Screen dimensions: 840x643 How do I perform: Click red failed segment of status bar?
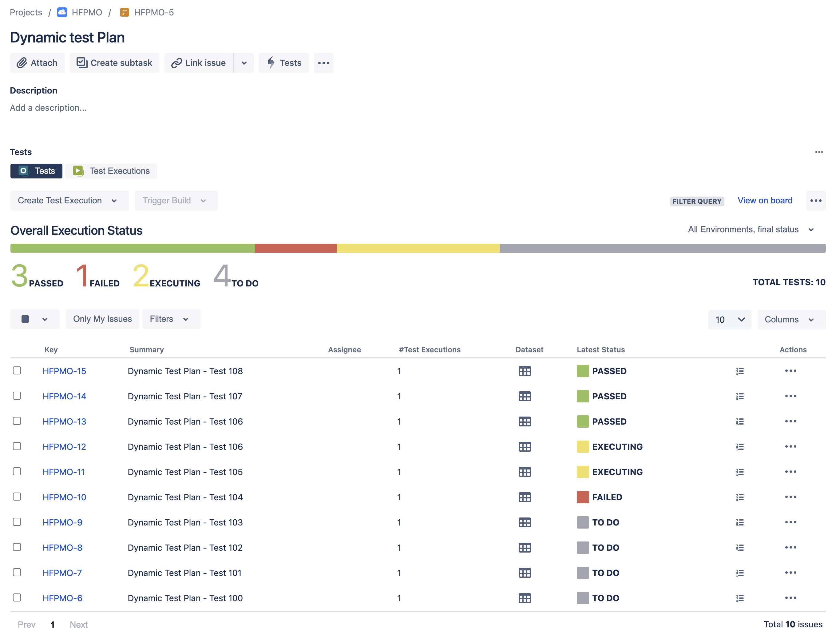click(296, 248)
